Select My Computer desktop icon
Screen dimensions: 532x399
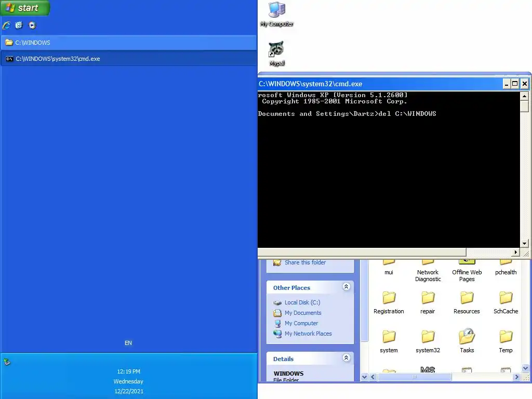(x=277, y=14)
